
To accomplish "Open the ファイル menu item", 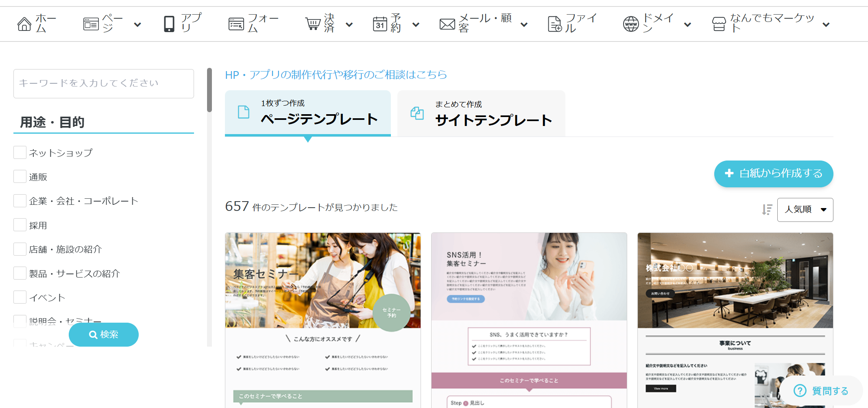I will pos(572,24).
